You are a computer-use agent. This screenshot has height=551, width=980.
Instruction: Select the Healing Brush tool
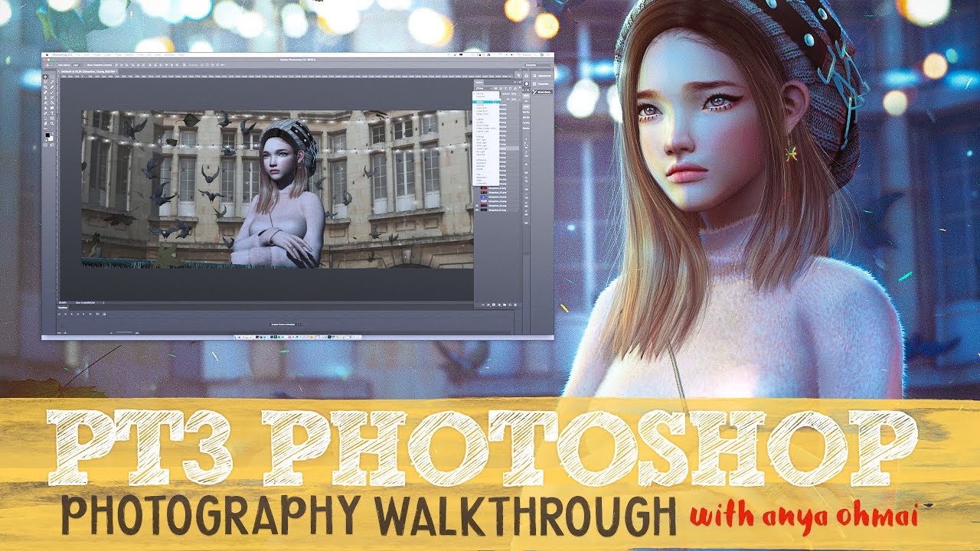pos(45,93)
